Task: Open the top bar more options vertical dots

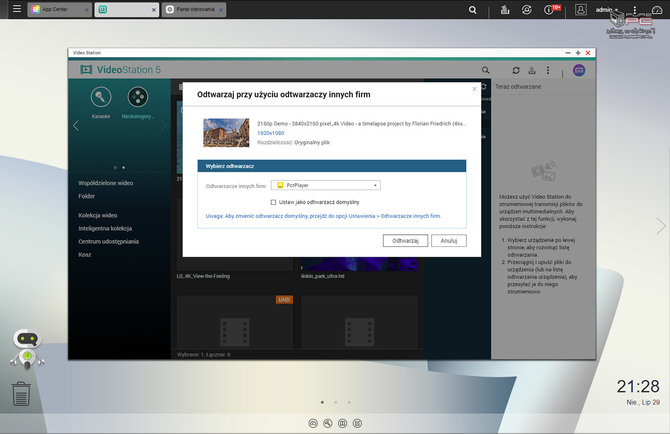Action: click(x=635, y=9)
